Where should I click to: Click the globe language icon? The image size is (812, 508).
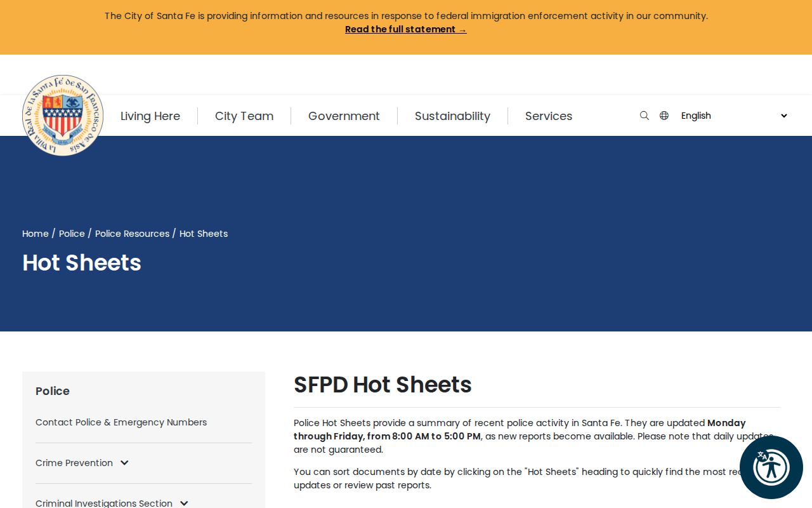pyautogui.click(x=664, y=116)
